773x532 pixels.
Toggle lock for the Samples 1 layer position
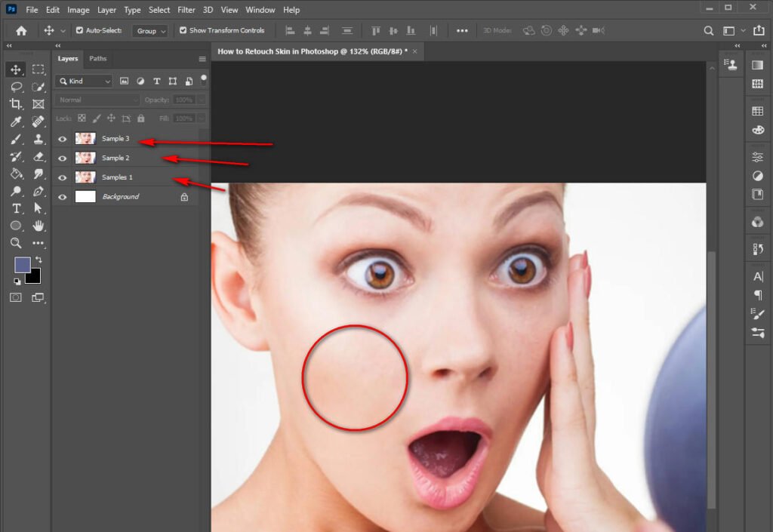click(x=112, y=118)
